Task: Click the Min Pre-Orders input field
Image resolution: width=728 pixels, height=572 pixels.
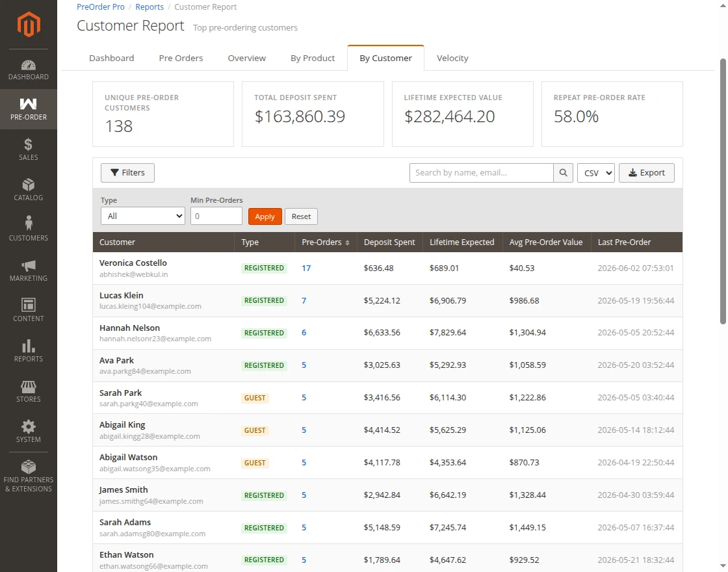Action: tap(216, 216)
